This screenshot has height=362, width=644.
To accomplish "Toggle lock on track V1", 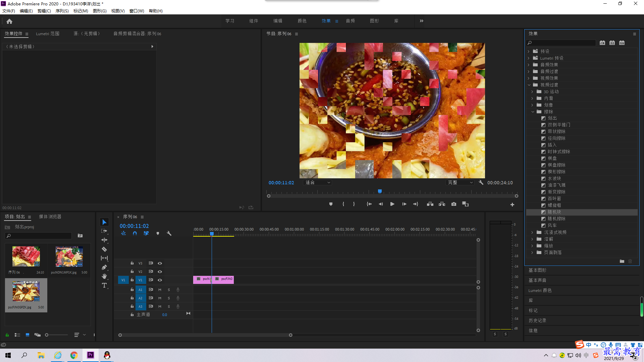I will 132,280.
